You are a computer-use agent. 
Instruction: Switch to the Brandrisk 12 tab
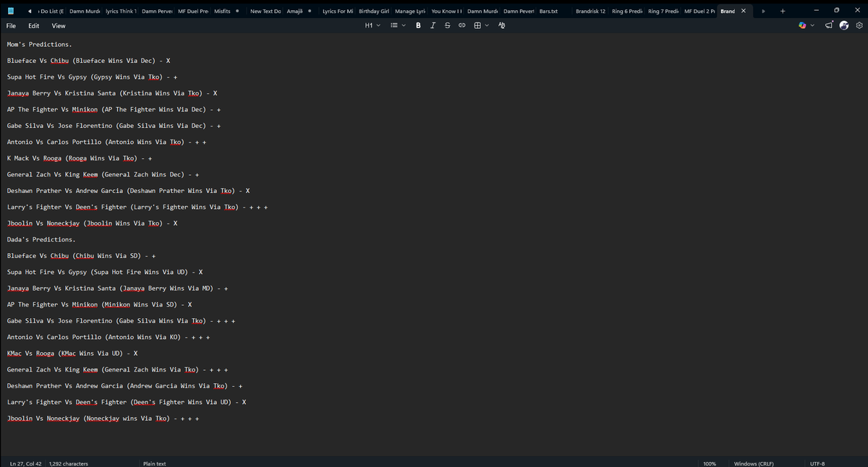click(590, 12)
